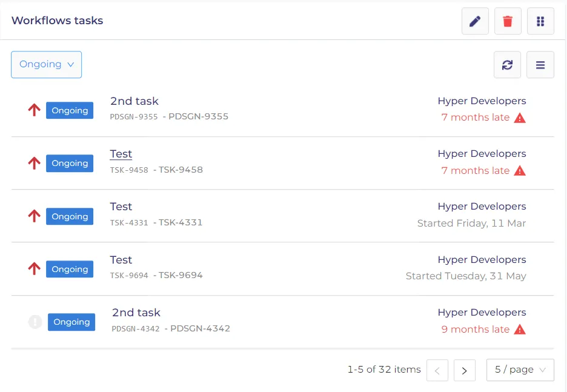
Task: Click the monospace PDSGN-9355 code
Action: (134, 117)
